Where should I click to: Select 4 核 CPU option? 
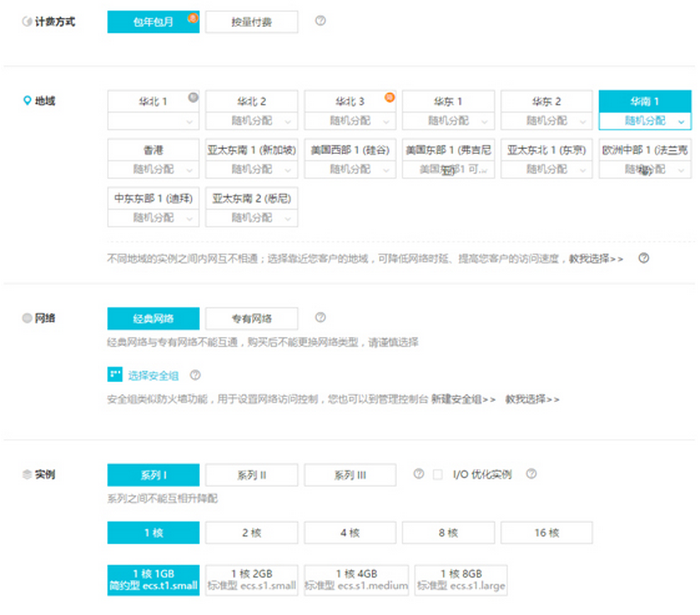click(350, 533)
